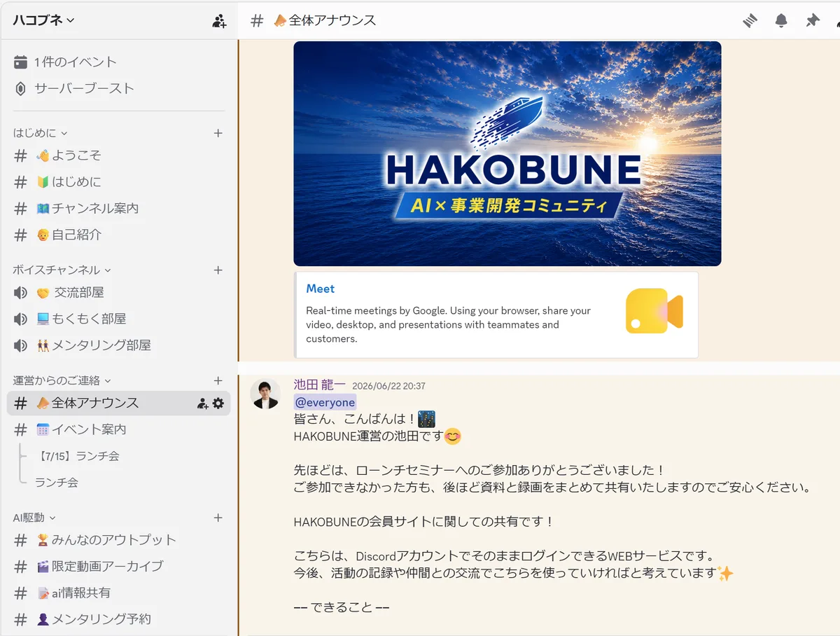
Task: Add channel to ボイスチャンネル category plus
Action: (x=218, y=270)
